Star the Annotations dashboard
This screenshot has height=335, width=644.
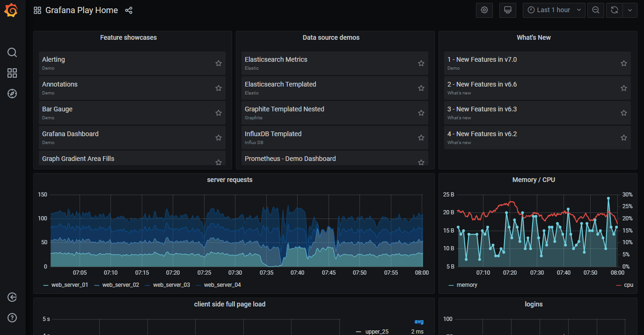click(x=219, y=88)
